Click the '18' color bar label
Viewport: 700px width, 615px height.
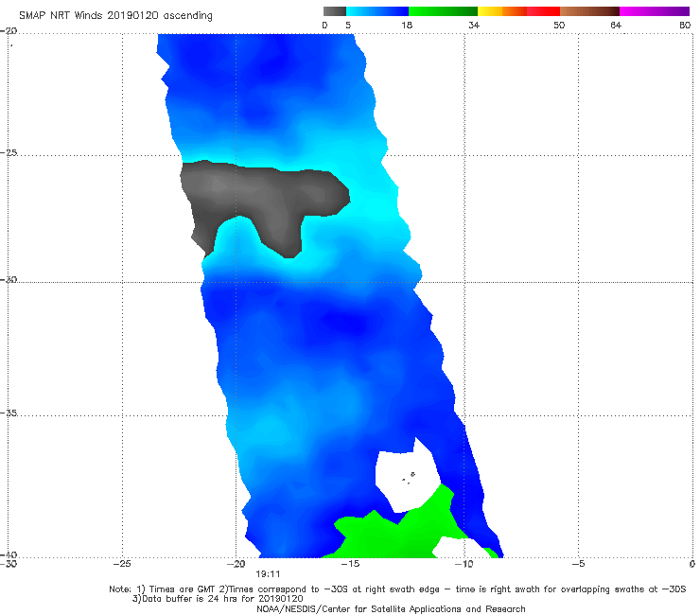pos(407,25)
